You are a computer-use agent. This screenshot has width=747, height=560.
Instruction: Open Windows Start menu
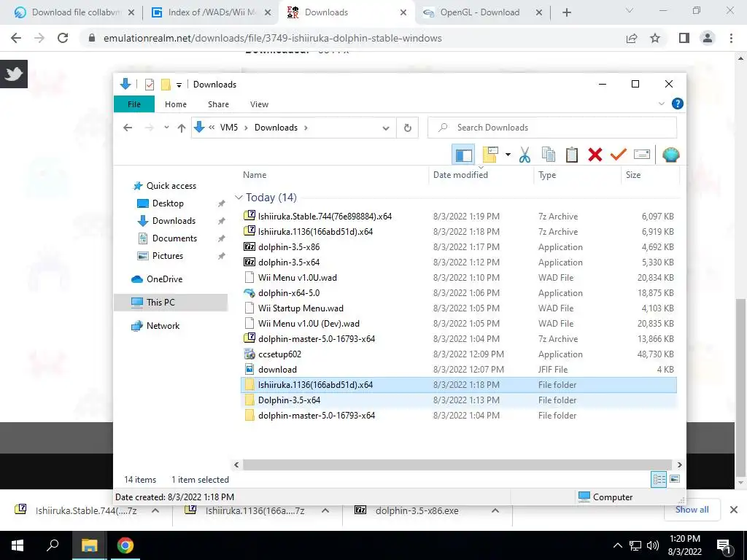click(x=18, y=545)
